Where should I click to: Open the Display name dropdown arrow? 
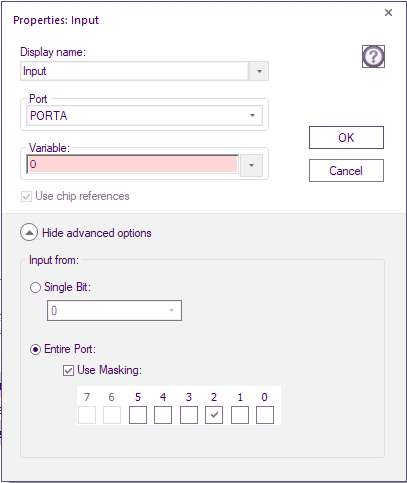[x=259, y=71]
